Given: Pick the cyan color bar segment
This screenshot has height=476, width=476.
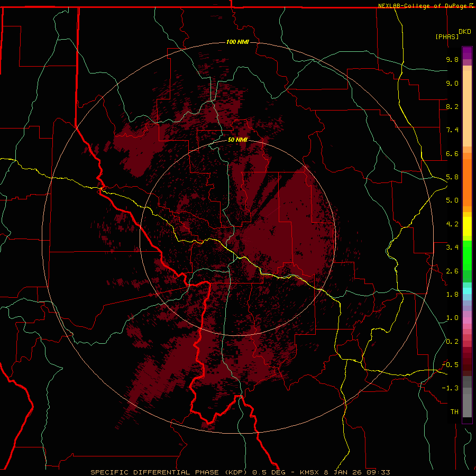Looking at the screenshot, I should click(x=467, y=291).
